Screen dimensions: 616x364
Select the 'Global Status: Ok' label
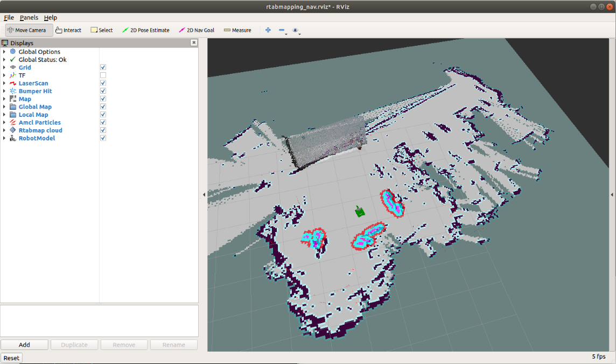coord(43,59)
